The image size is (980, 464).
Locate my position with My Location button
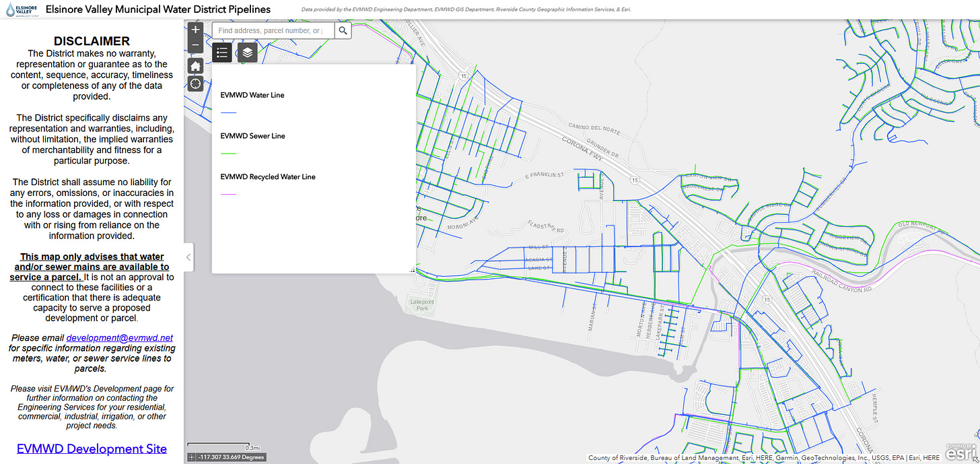[195, 84]
